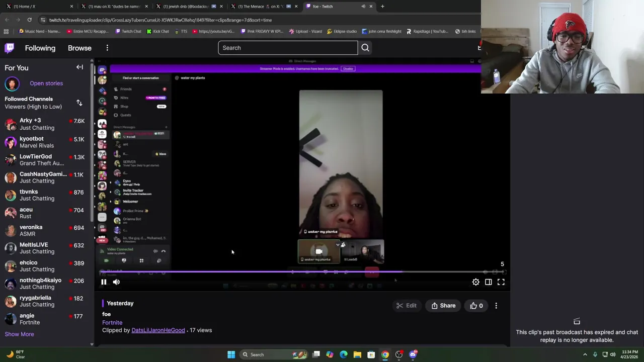Open the Microsoft Store taskbar icon
Screen dimensions: 644x362
click(371, 354)
